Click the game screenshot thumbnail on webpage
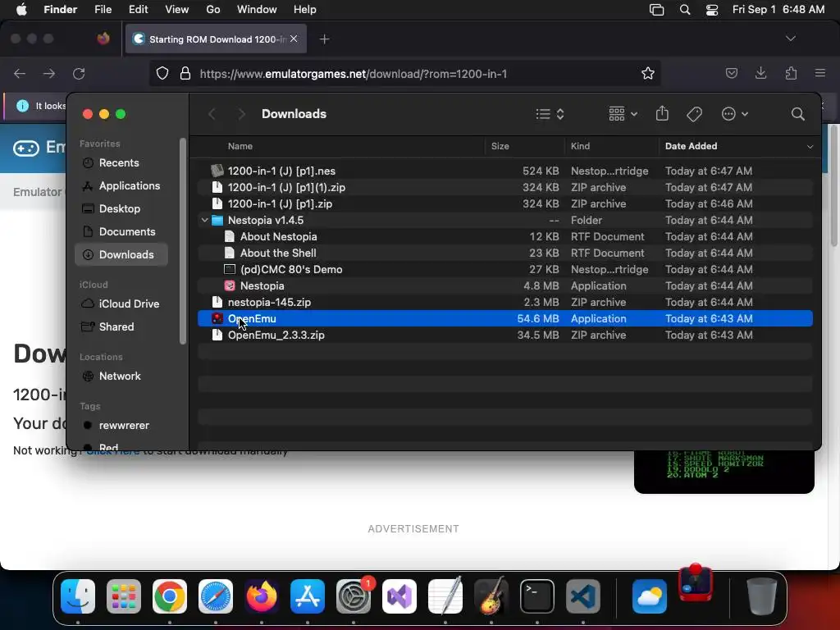Screen dimensions: 840x630 pyautogui.click(x=724, y=472)
